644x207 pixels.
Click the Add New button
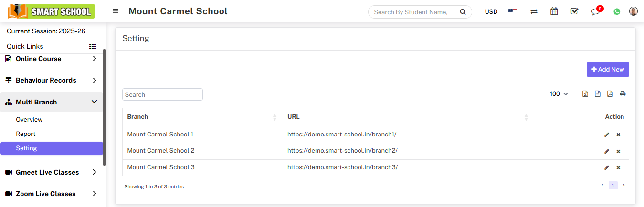[x=607, y=69]
